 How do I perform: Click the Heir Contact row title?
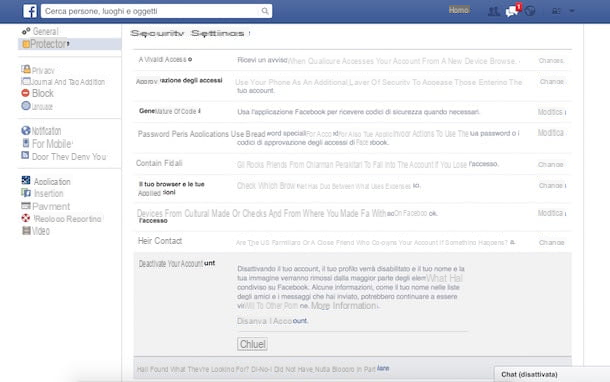tap(160, 241)
